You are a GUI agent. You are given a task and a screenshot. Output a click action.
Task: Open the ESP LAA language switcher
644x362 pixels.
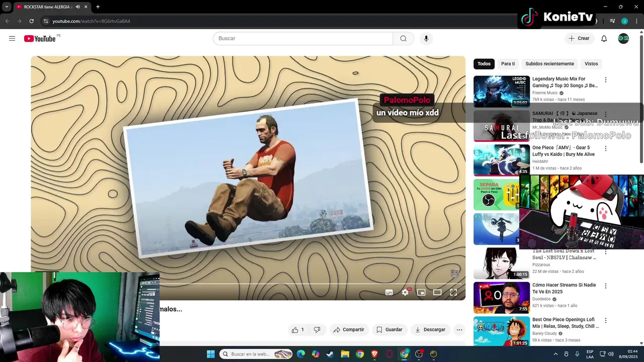click(x=590, y=354)
